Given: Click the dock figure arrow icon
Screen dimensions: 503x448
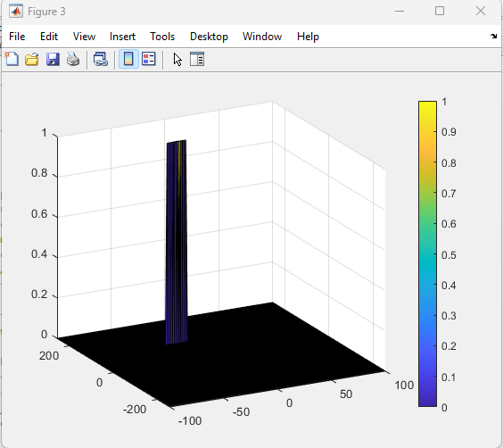Looking at the screenshot, I should pyautogui.click(x=494, y=37).
